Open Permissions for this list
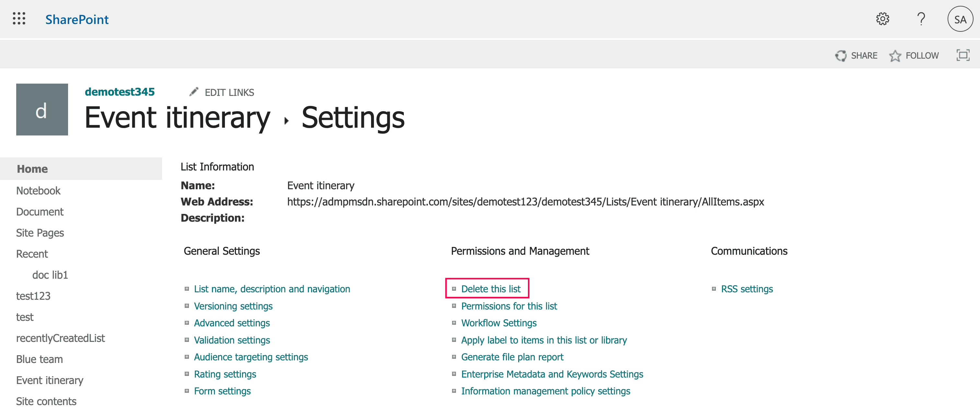Image resolution: width=980 pixels, height=420 pixels. click(509, 306)
